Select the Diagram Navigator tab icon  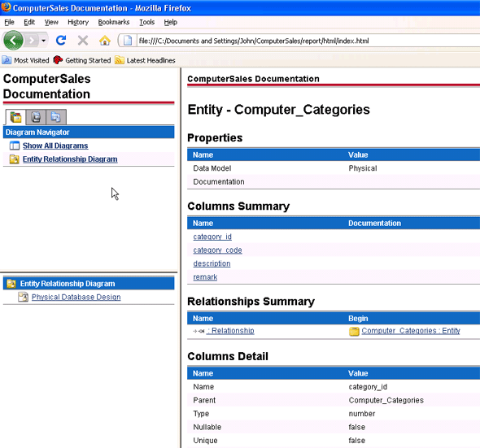pos(15,117)
